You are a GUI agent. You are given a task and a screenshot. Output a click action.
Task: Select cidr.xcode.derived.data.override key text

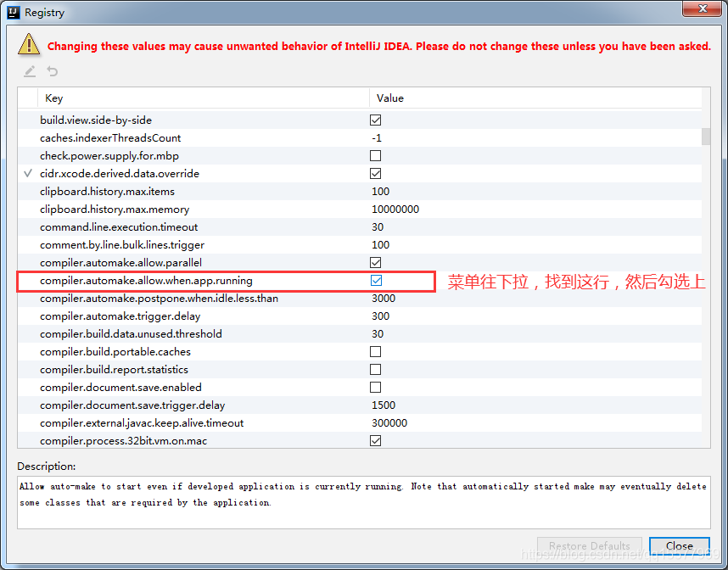click(120, 174)
